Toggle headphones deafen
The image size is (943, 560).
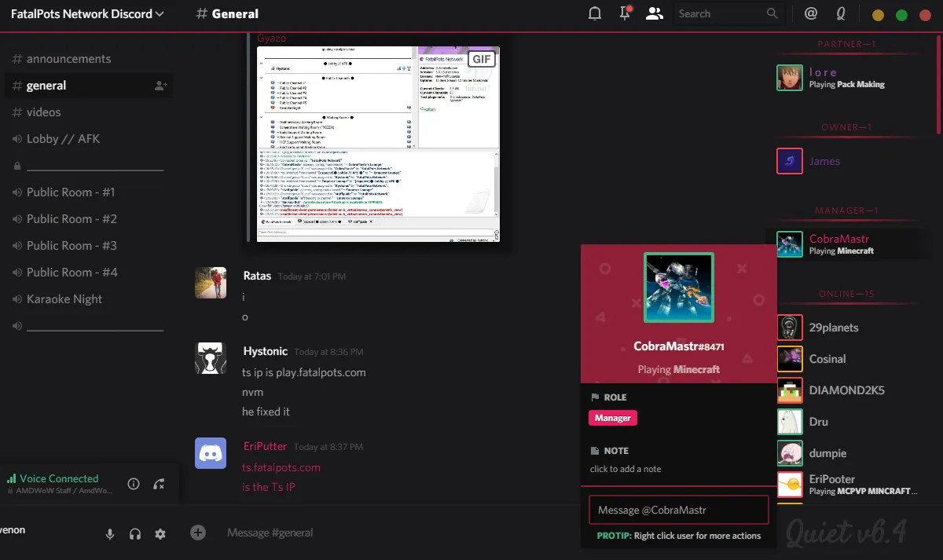(x=135, y=534)
